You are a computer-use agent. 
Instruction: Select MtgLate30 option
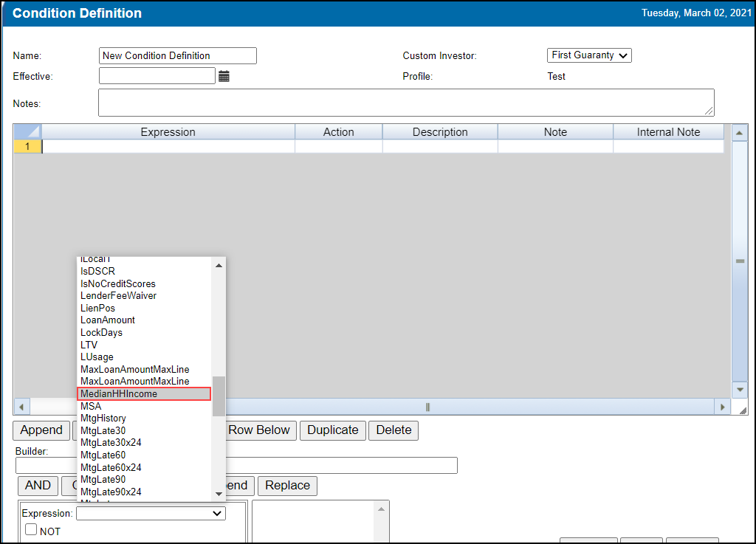(144, 431)
